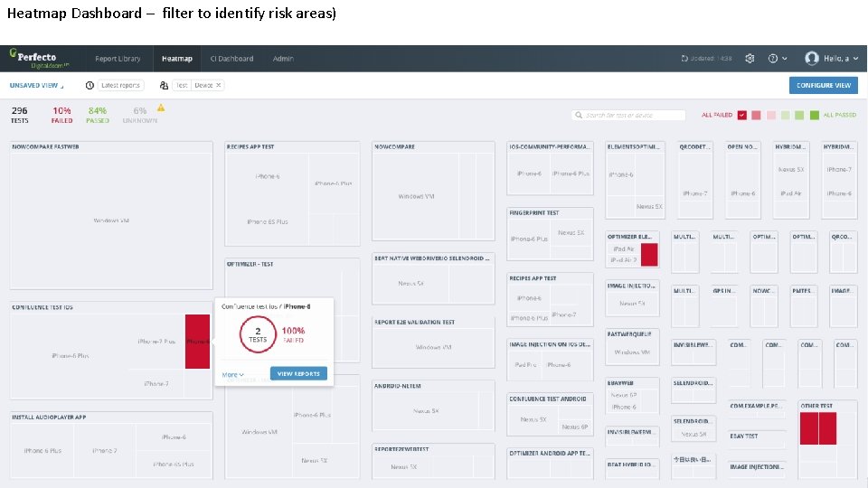Open the CI Dashboard tab
Image resolution: width=868 pixels, height=488 pixels.
click(x=231, y=59)
